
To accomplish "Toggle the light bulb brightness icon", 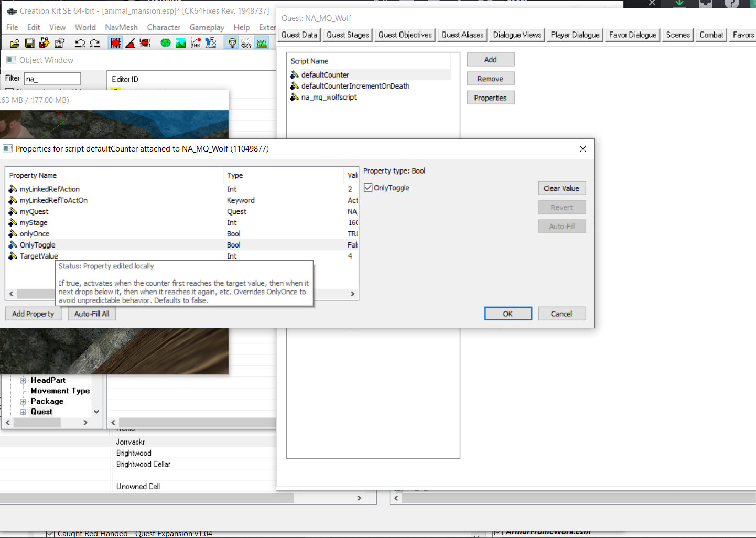I will click(232, 43).
